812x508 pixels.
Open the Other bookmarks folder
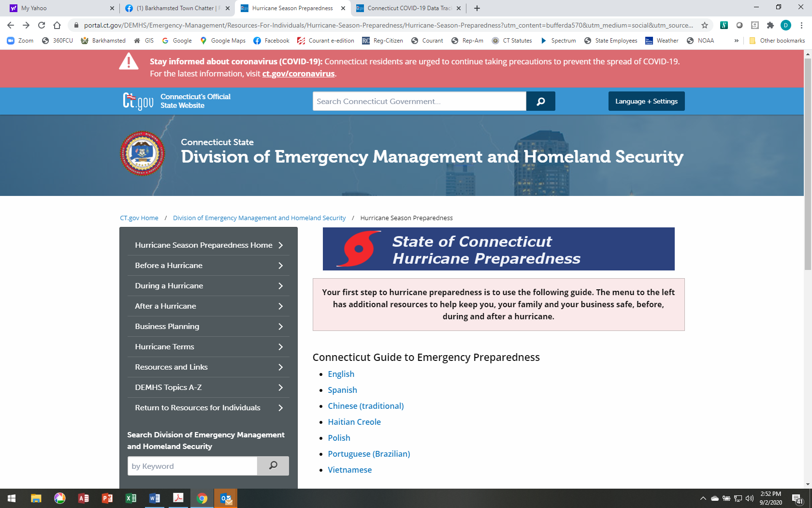pyautogui.click(x=777, y=41)
